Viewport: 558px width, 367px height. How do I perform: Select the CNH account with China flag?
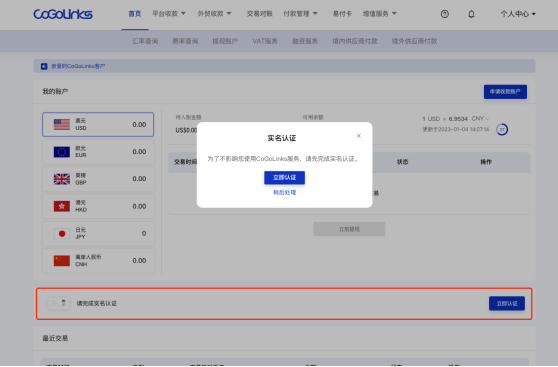[98, 261]
